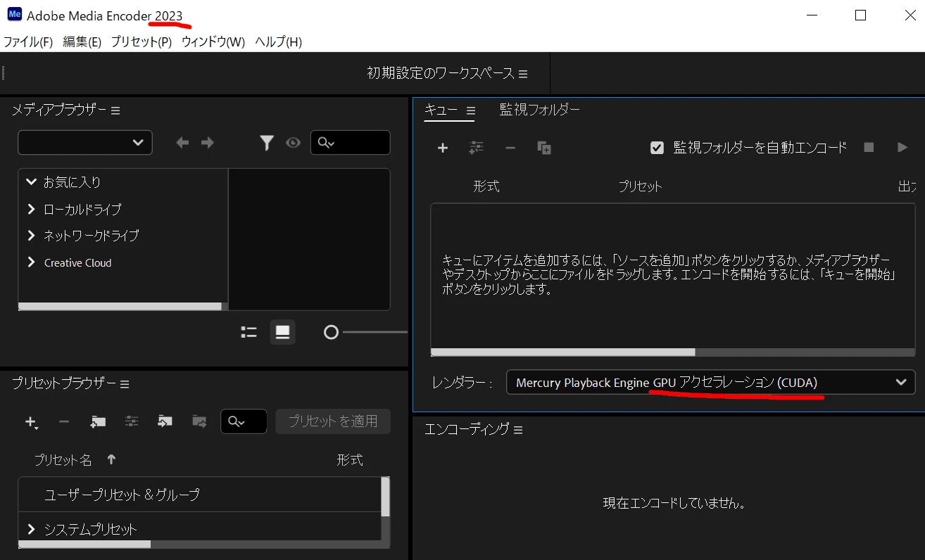Open the メディアブラウザー panel menu
Image resolution: width=925 pixels, height=560 pixels.
pos(115,110)
